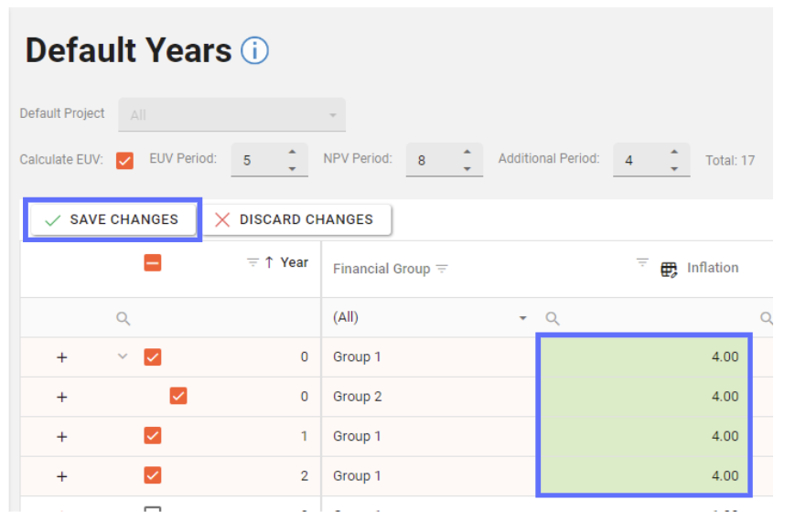Increase the EUV Period value with up arrow

292,153
